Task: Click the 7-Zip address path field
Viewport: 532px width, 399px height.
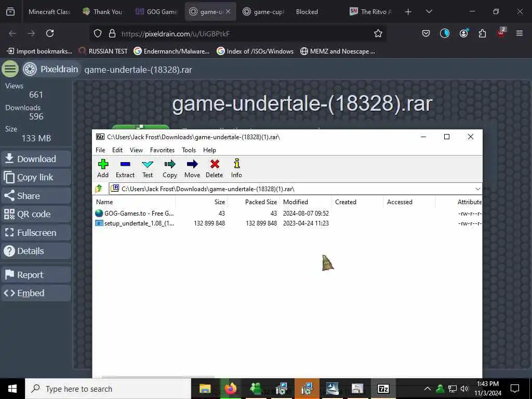Action: tap(292, 189)
